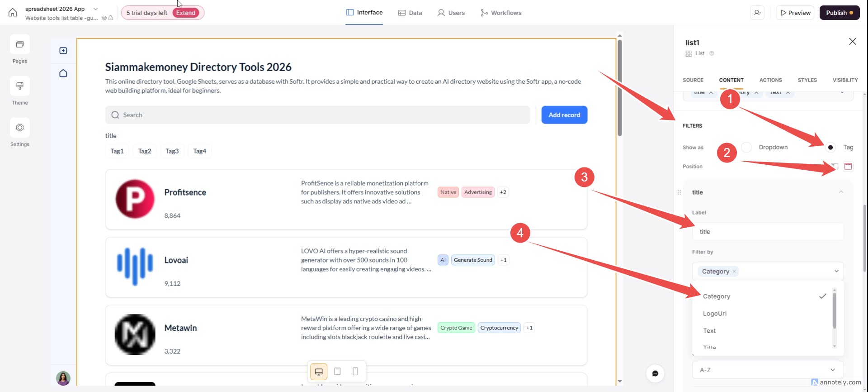Open the Settings gear in sidebar
Screen dimensions: 868x392
coord(20,128)
